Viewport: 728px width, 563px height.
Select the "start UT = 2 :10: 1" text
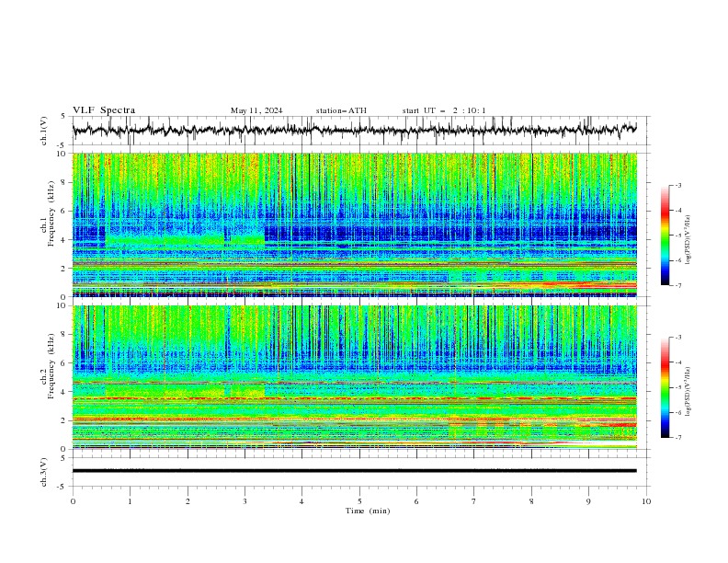point(444,110)
